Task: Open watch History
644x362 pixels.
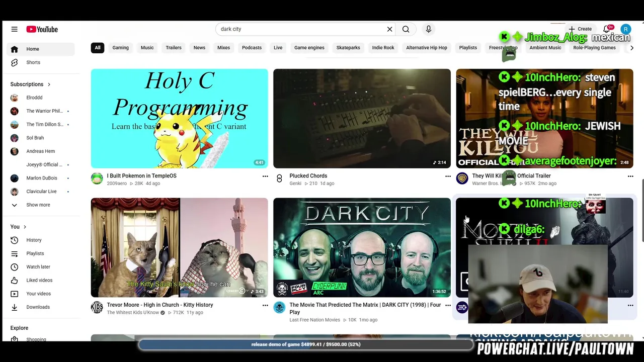Action: tap(41, 240)
